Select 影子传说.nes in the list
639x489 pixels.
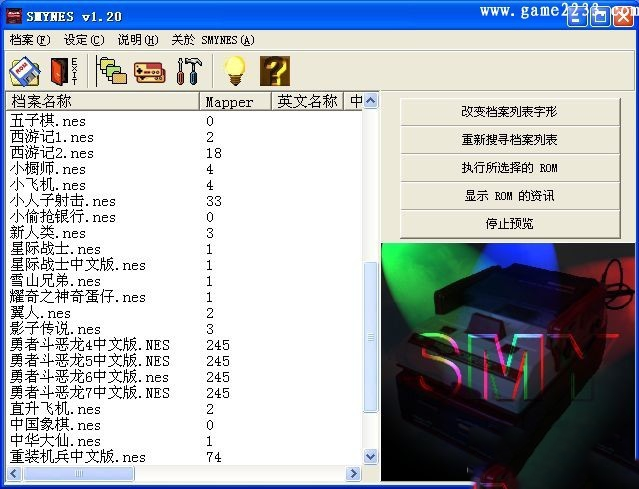(x=55, y=329)
